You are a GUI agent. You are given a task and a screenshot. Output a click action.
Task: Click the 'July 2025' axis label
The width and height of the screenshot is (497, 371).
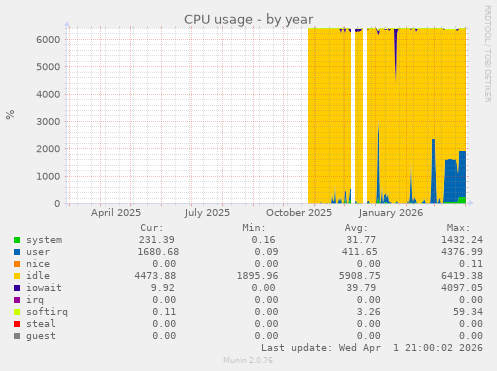pos(207,213)
